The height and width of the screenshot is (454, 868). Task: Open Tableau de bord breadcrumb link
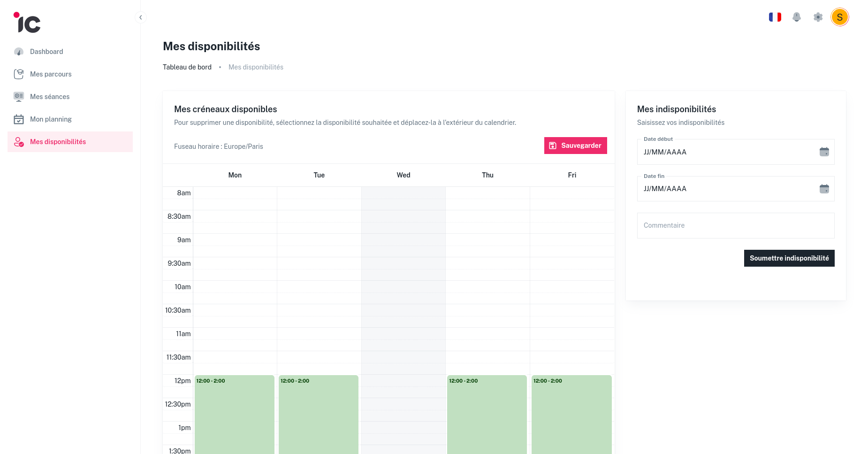[x=187, y=67]
